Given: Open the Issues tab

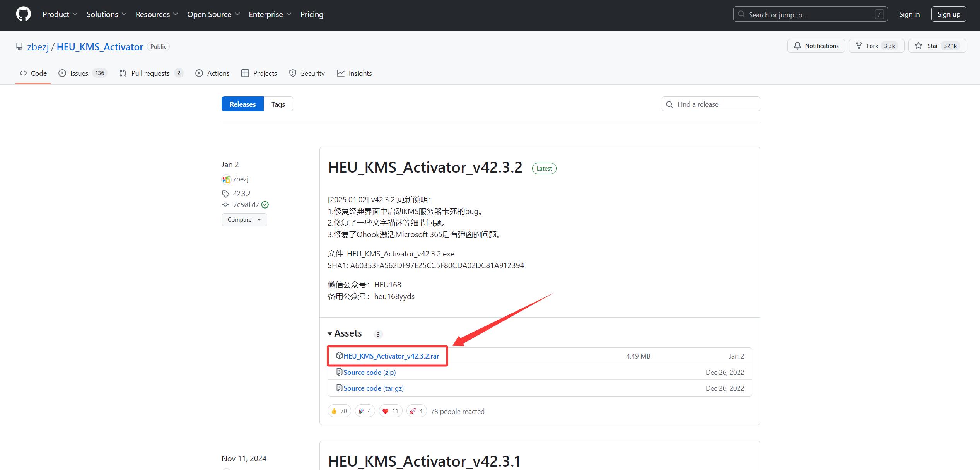Looking at the screenshot, I should [x=79, y=73].
